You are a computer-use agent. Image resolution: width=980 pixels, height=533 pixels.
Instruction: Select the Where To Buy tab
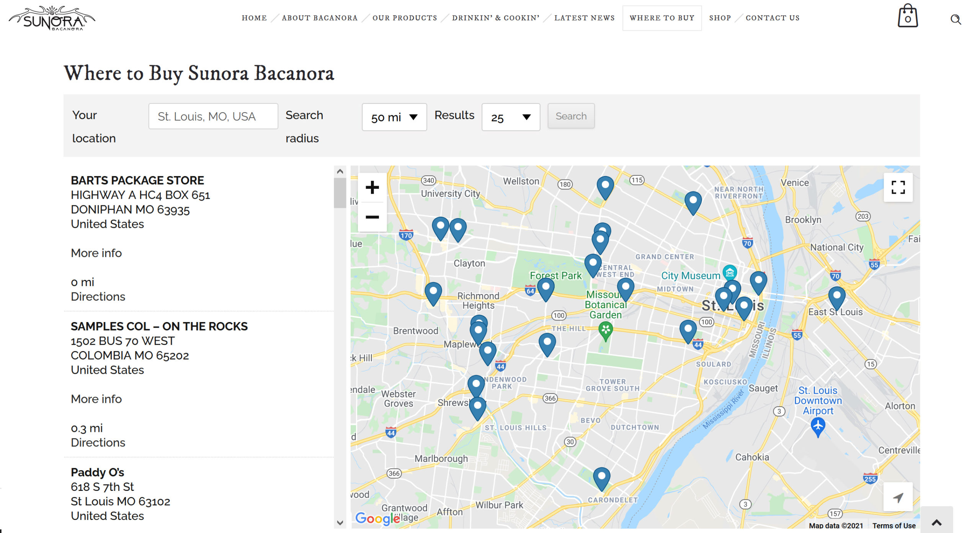coord(662,18)
